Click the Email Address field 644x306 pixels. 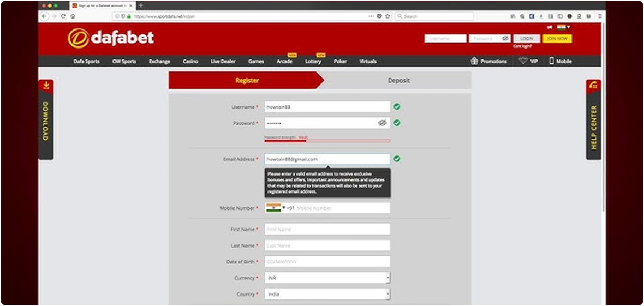[327, 159]
